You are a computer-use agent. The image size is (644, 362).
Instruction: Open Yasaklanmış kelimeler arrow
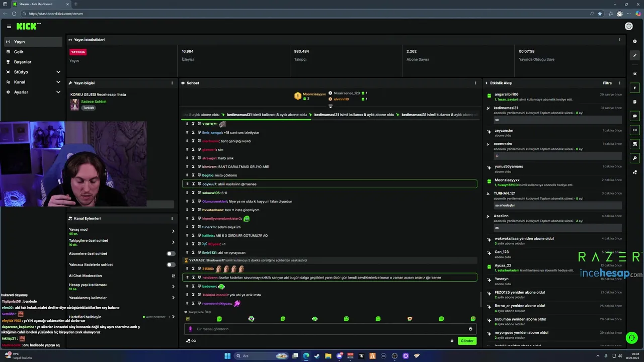173,298
